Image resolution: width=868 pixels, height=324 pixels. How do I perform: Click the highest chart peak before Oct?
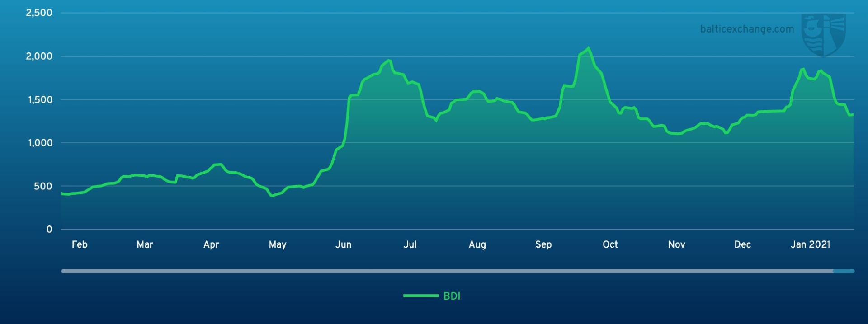coord(588,48)
